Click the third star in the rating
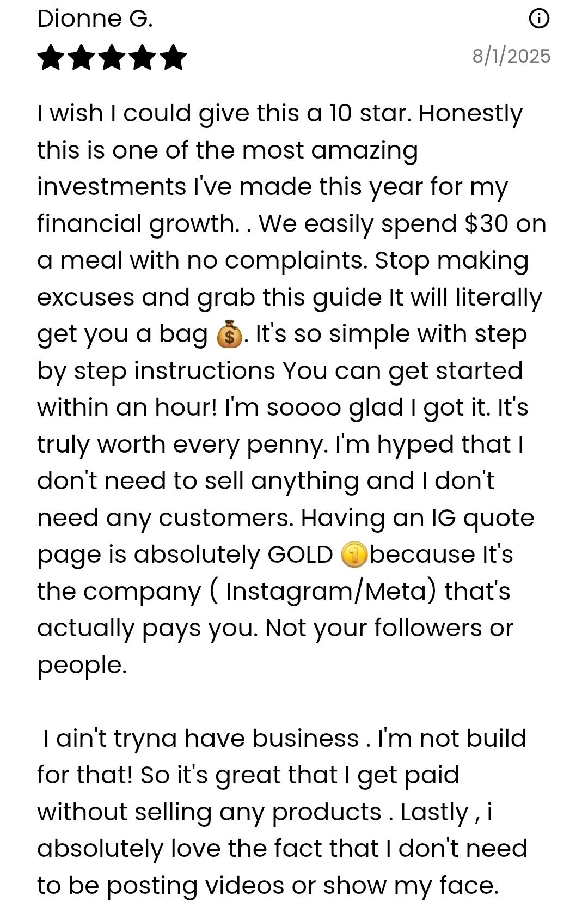Image resolution: width=588 pixels, height=901 pixels. [112, 57]
